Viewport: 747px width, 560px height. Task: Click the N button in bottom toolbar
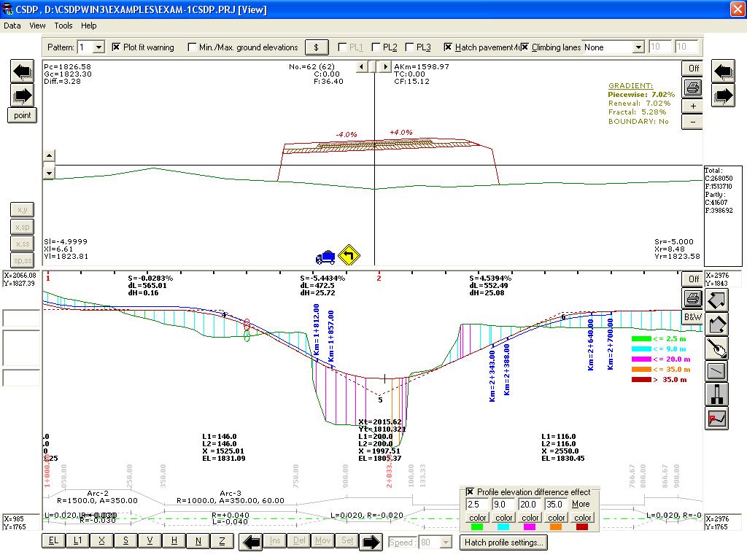198,540
